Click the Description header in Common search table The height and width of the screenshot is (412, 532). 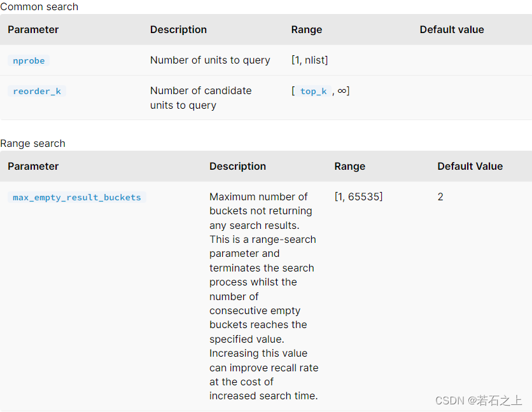coord(178,29)
